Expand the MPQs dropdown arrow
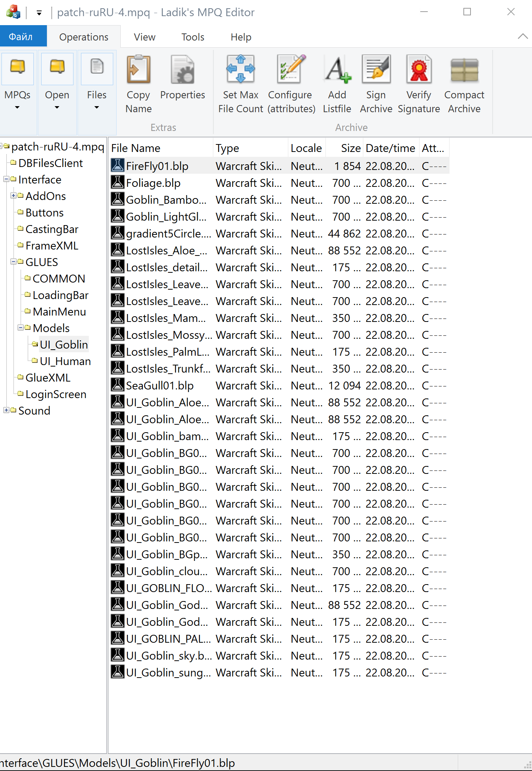The height and width of the screenshot is (771, 532). click(17, 108)
